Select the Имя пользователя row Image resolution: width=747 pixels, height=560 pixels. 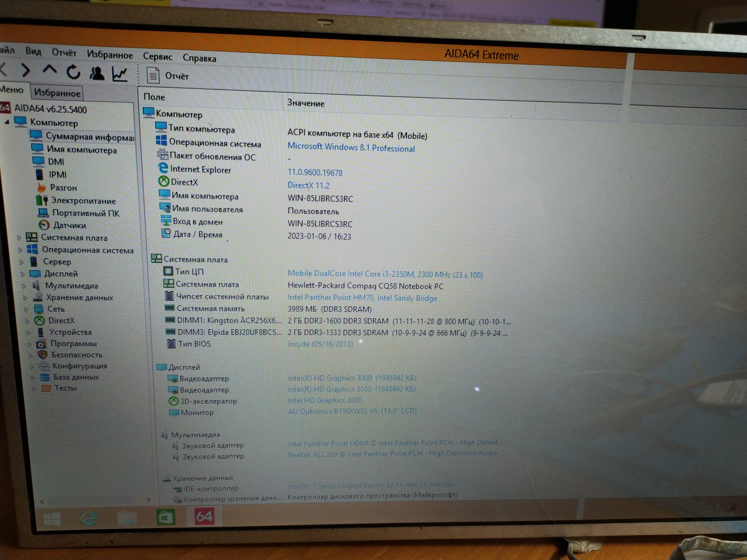[249, 210]
